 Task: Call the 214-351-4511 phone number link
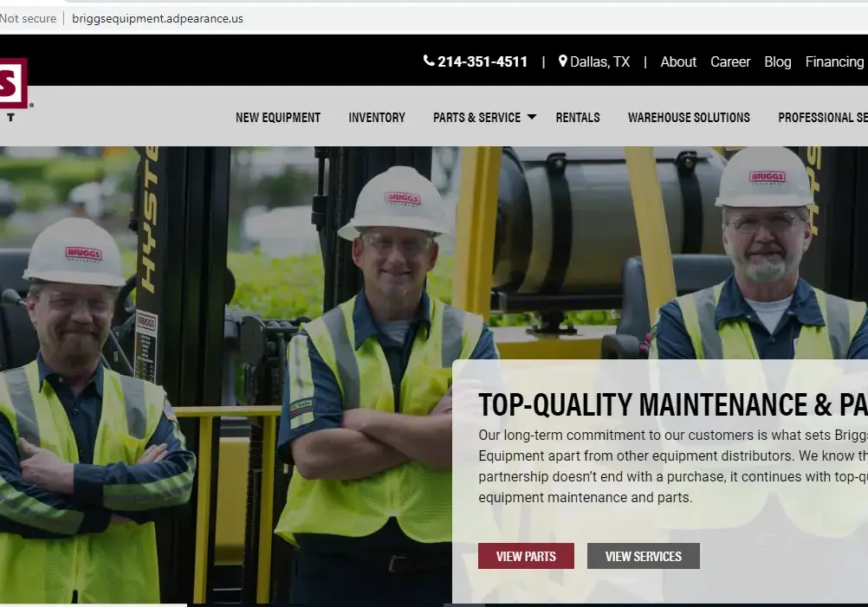pyautogui.click(x=483, y=61)
